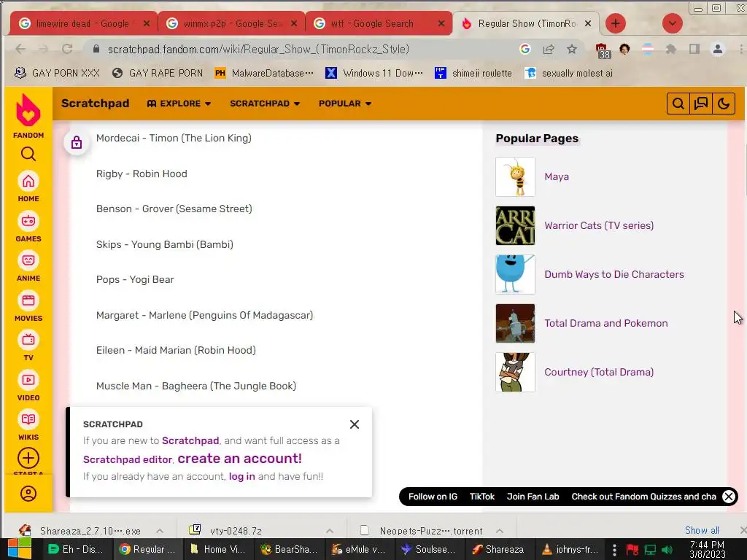
Task: Open the Fandom flame logo
Action: coord(28,110)
